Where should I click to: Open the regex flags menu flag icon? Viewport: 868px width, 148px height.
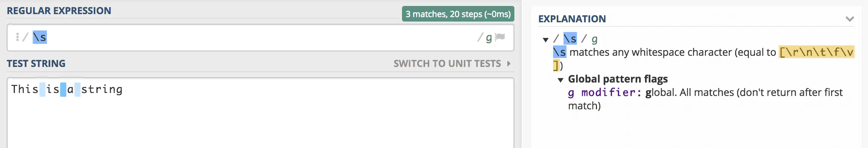[x=500, y=37]
